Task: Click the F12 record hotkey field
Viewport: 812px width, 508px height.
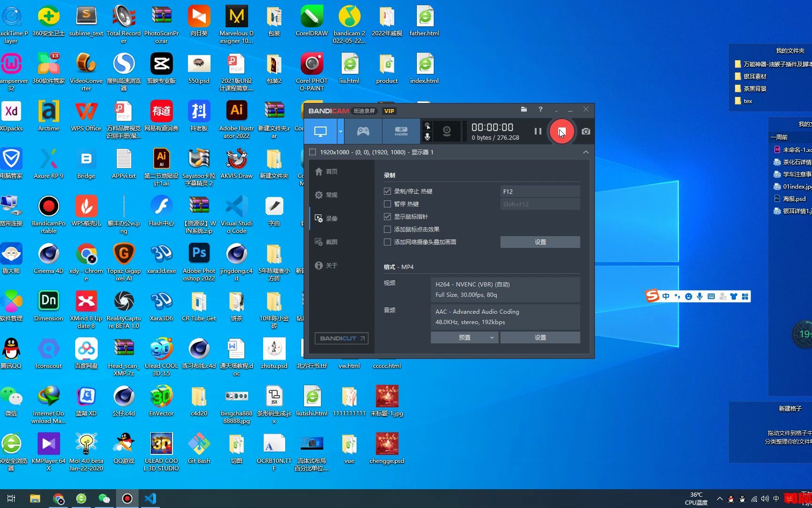Action: [x=540, y=191]
